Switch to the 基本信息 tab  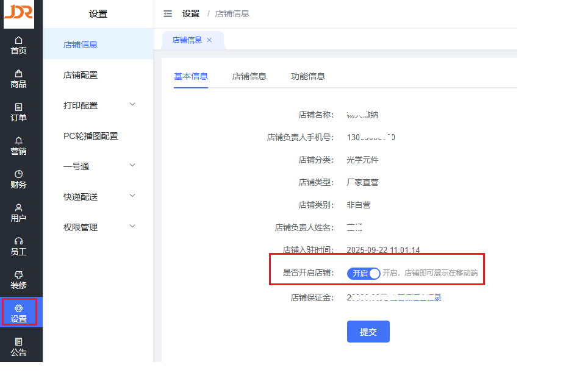191,76
